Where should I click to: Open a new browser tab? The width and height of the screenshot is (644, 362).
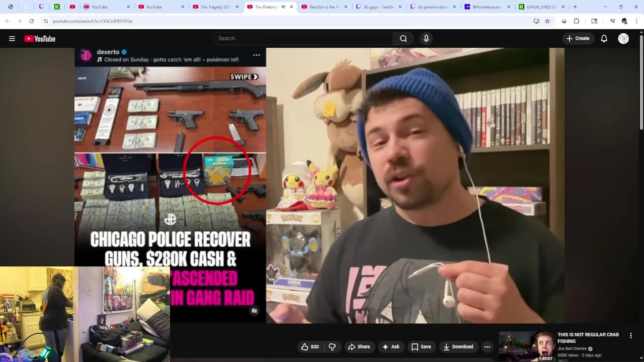575,7
